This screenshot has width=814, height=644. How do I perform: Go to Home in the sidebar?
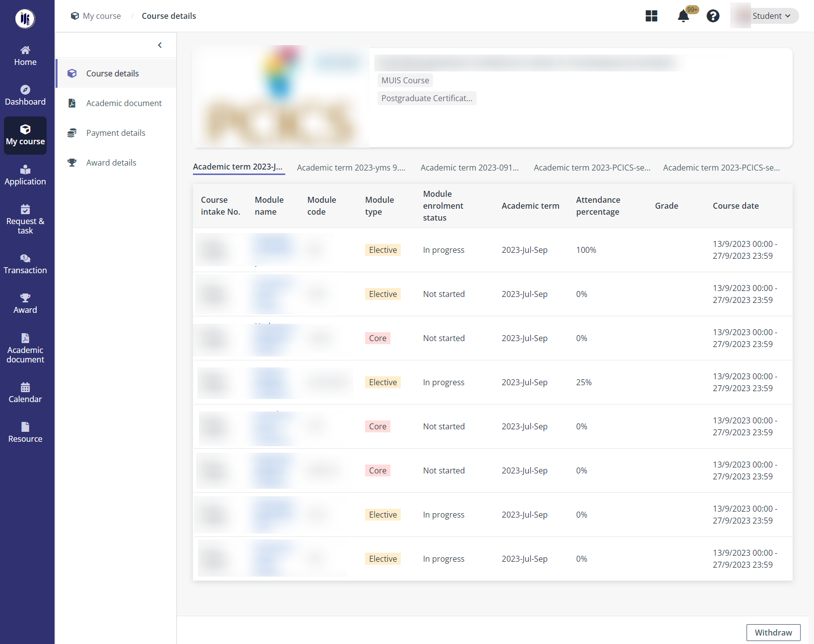tap(25, 56)
